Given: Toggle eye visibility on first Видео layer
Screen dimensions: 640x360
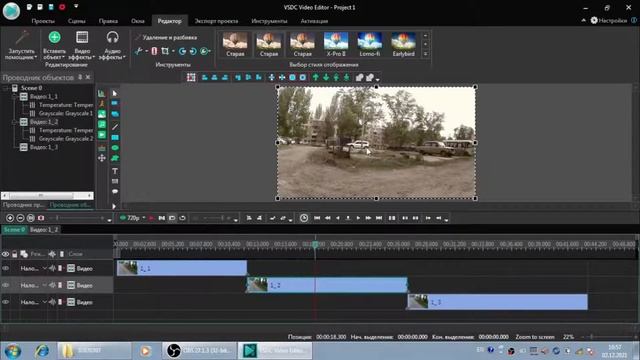Looking at the screenshot, I should (6, 269).
